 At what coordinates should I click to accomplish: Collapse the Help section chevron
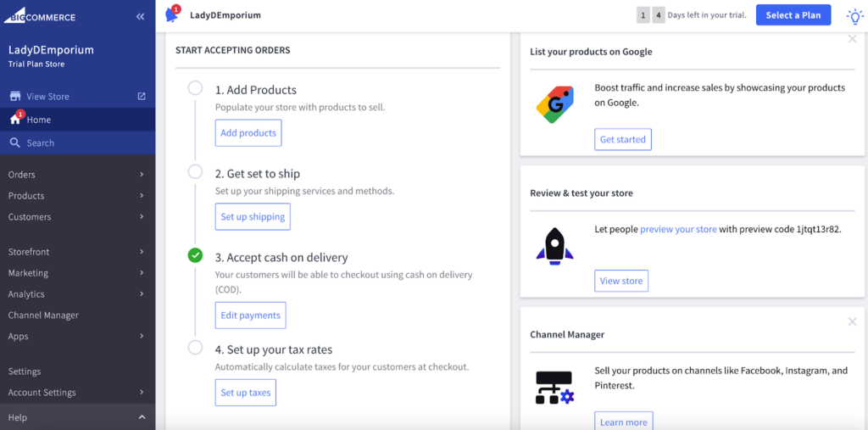(142, 417)
